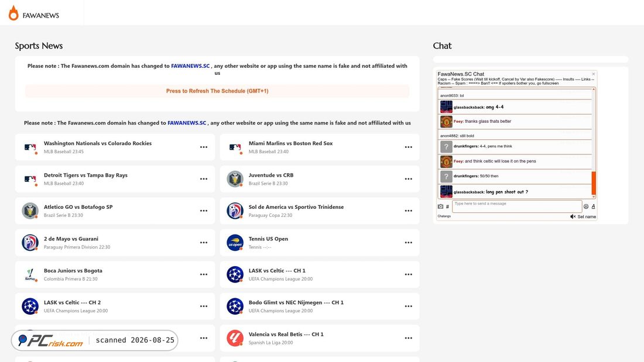This screenshot has width=644, height=362.
Task: Open Washington Nationals vs Colorado Rockies match
Action: point(98,143)
